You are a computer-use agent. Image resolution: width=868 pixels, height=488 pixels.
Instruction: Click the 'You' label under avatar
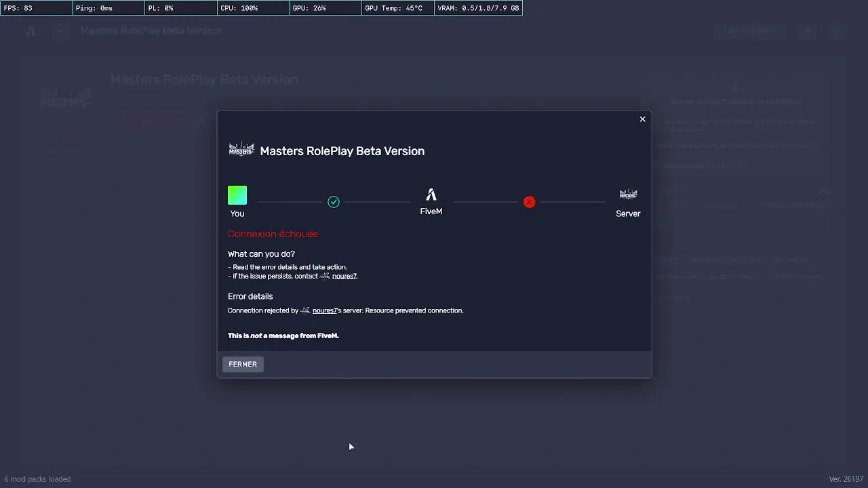point(237,213)
